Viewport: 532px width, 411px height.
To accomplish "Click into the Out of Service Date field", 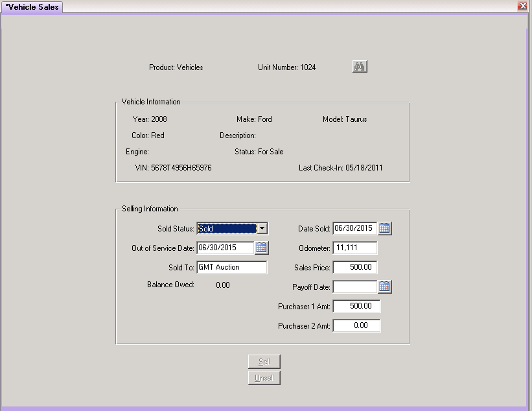I will pos(226,248).
